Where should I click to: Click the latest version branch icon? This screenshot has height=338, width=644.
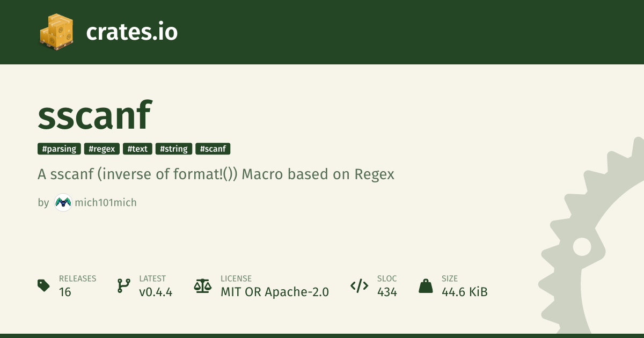tap(123, 285)
